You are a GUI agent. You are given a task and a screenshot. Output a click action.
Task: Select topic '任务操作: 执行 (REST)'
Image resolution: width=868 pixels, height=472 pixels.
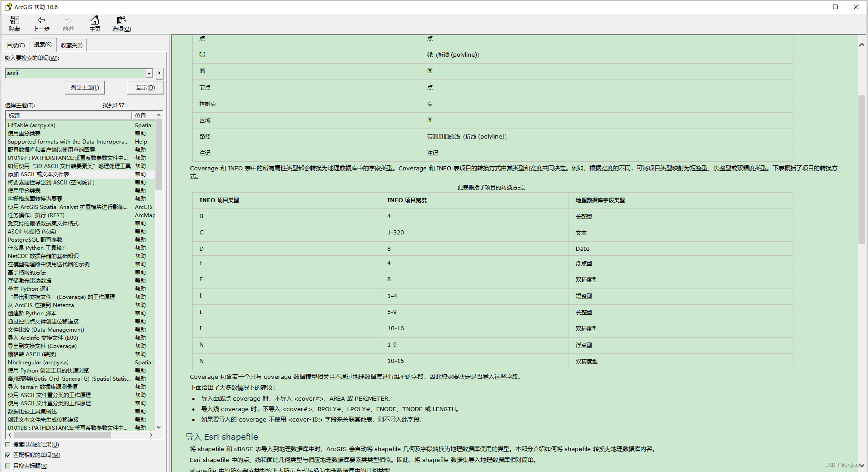pyautogui.click(x=36, y=215)
